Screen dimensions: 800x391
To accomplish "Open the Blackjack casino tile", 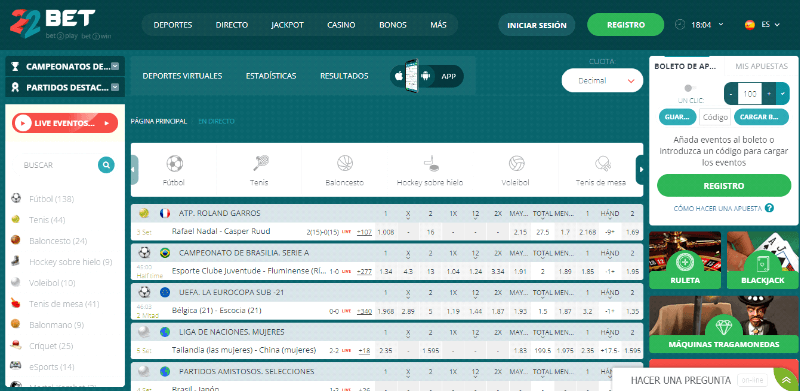I will coord(763,260).
